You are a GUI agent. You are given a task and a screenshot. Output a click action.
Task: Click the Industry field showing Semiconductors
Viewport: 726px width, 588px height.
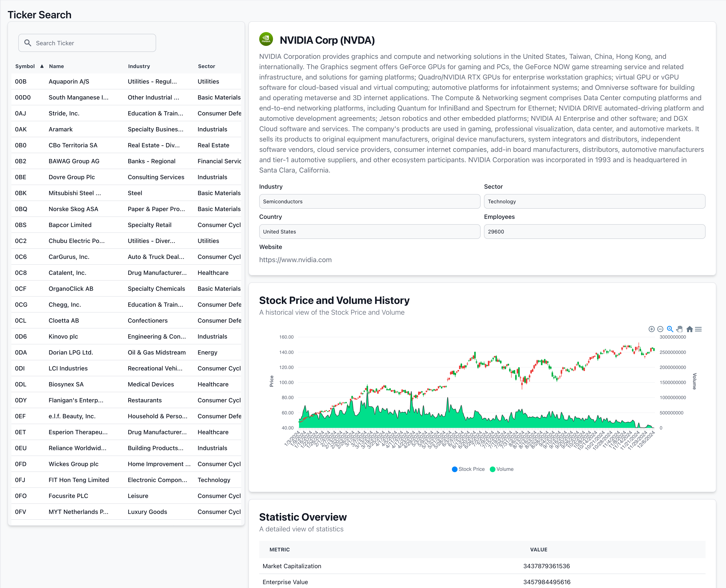pyautogui.click(x=369, y=202)
